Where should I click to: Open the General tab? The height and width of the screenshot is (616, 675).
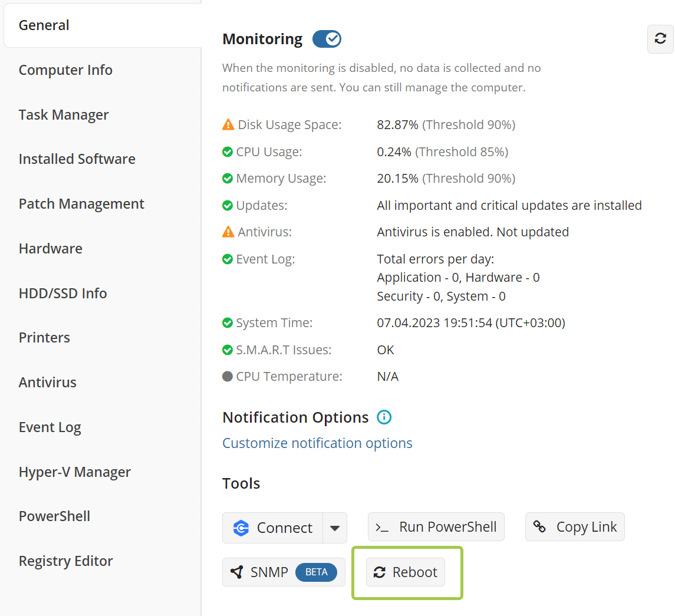click(103, 25)
